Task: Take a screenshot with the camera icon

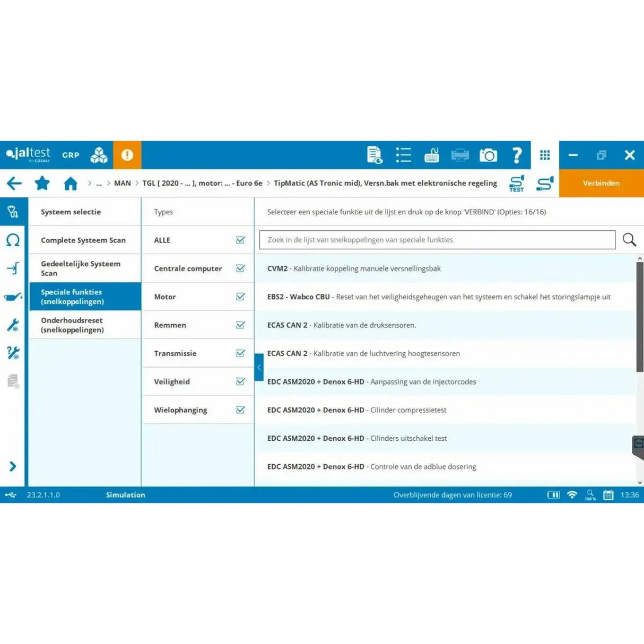Action: click(x=488, y=155)
